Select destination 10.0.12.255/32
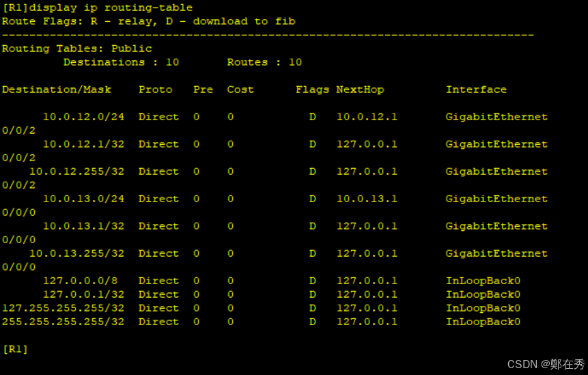Screen dimensions: 588x375 (x=77, y=171)
